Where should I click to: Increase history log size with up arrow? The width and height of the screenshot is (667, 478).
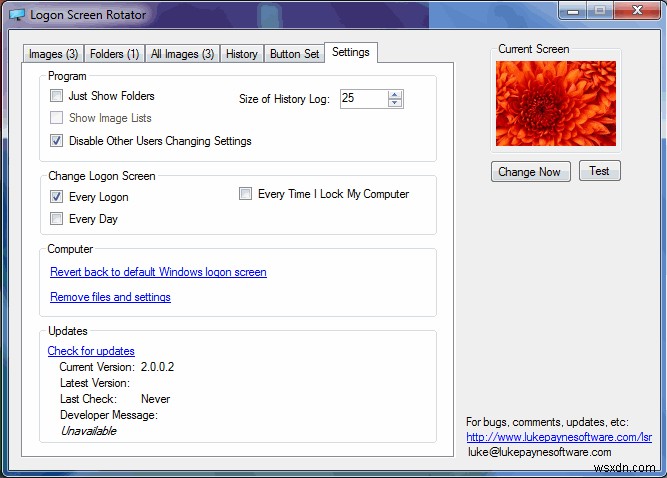point(395,94)
